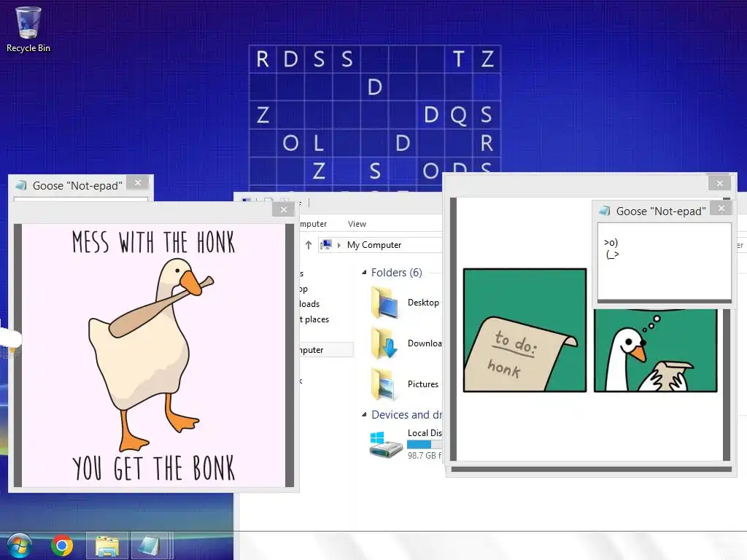Click the "Folders (6)" heading text

[x=396, y=273]
